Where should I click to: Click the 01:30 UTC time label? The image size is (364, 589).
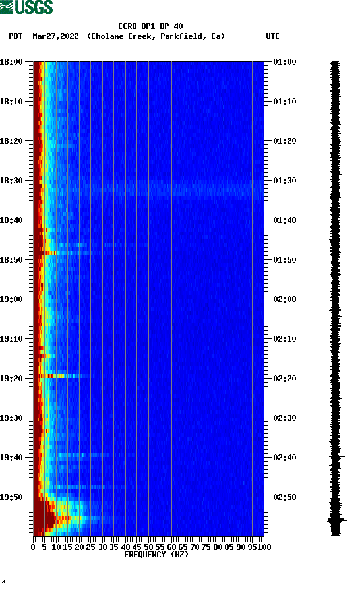click(285, 180)
